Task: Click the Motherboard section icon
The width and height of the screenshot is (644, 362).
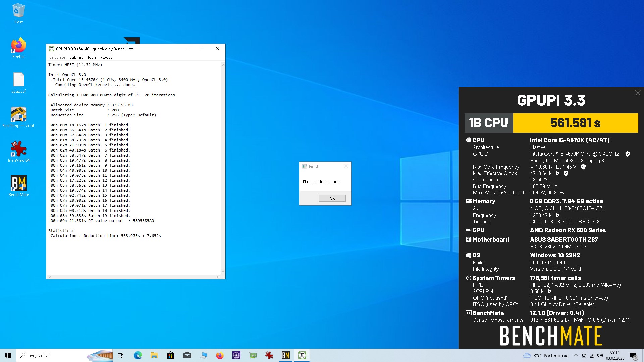Action: tap(468, 239)
